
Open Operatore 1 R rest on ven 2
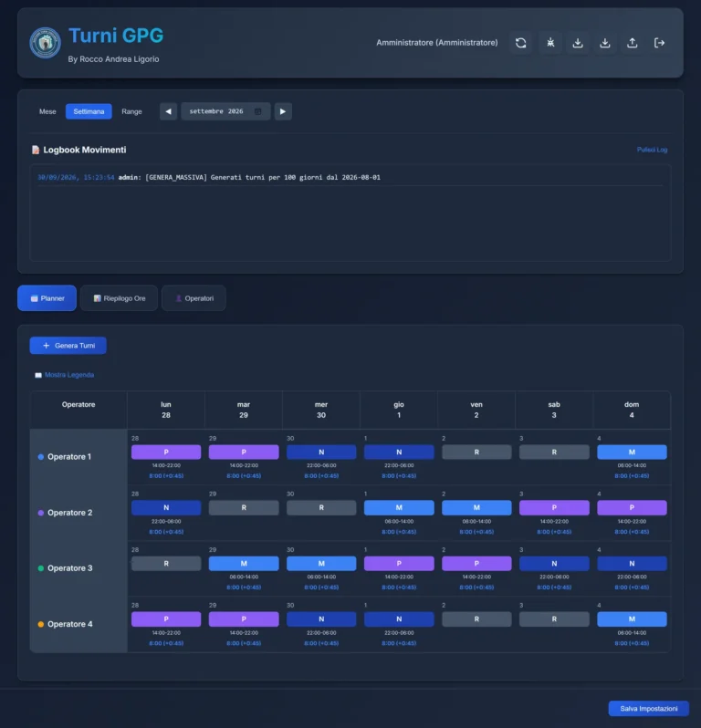[x=476, y=452]
